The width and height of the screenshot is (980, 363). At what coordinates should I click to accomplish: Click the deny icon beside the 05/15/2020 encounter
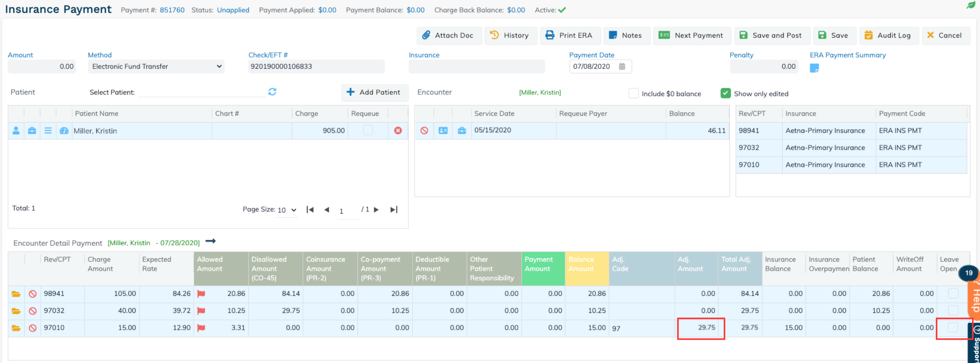click(424, 130)
